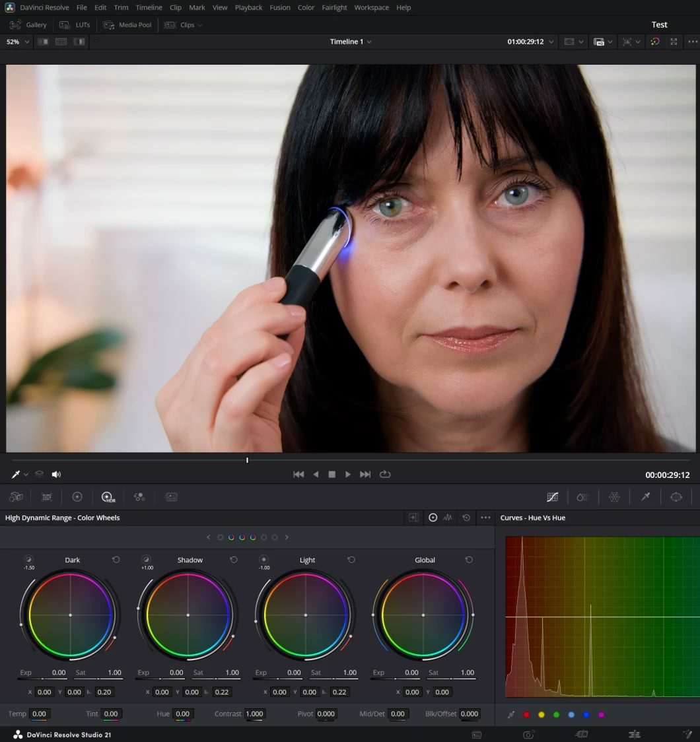Screen dimensions: 700x742
Task: Select the yellow hue curve swatch
Action: (x=542, y=714)
